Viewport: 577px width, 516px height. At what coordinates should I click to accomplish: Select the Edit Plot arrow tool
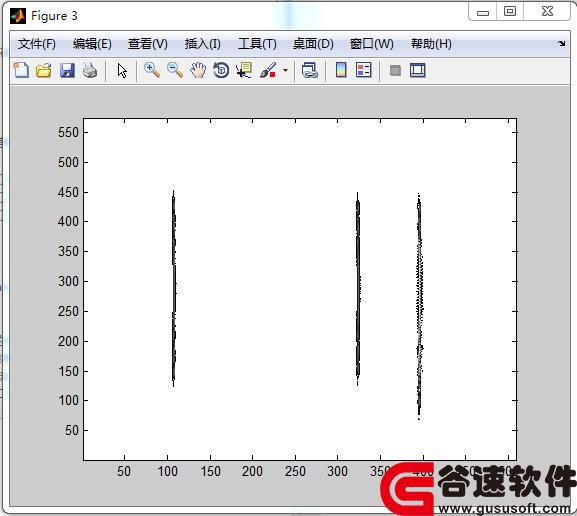point(122,70)
